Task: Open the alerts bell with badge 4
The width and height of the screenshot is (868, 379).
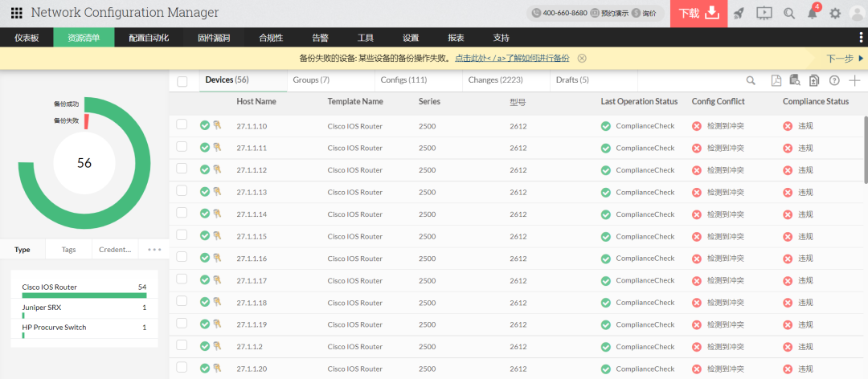Action: (x=813, y=12)
